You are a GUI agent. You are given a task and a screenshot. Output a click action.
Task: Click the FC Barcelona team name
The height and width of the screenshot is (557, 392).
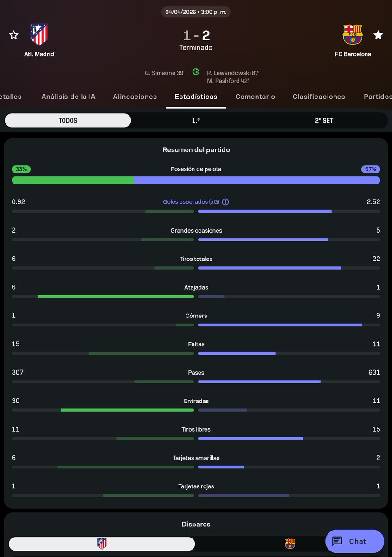pos(353,54)
